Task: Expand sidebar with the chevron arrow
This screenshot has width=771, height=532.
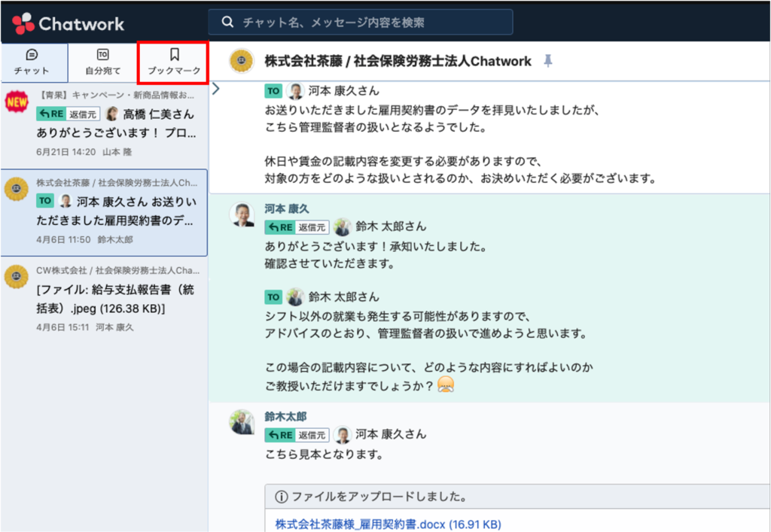Action: (216, 89)
